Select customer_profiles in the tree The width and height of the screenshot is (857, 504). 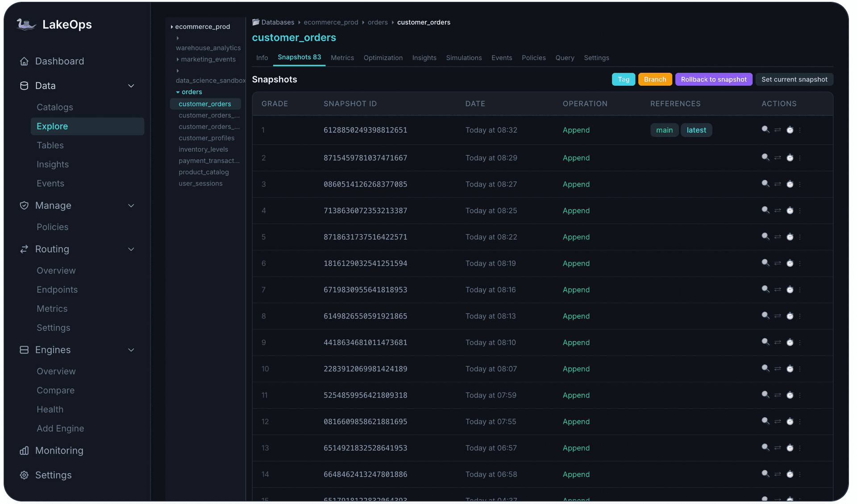[x=206, y=138]
